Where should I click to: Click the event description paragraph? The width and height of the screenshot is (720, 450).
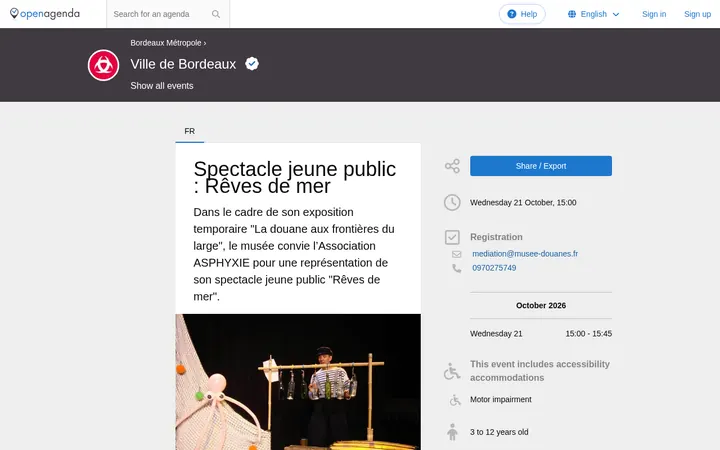pyautogui.click(x=294, y=254)
